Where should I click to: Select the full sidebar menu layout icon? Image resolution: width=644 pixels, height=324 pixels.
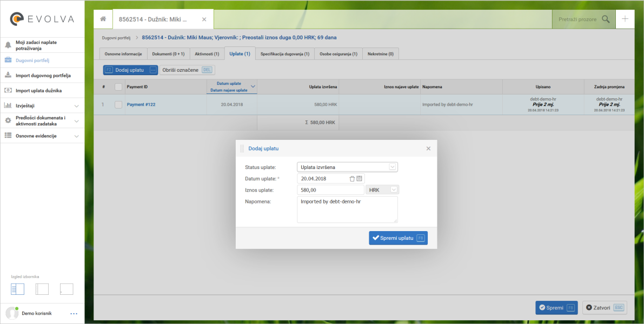(18, 289)
